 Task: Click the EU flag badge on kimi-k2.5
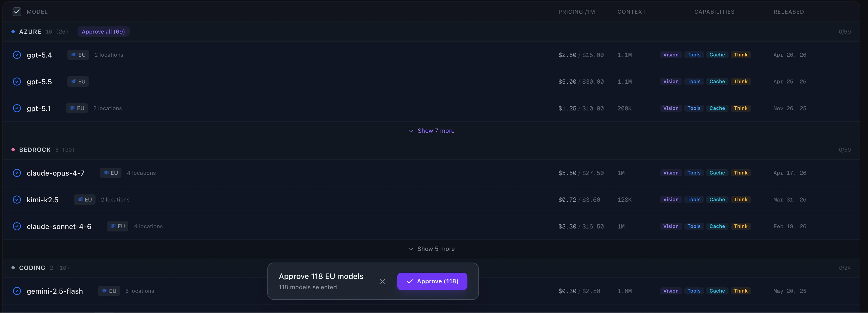coord(85,200)
